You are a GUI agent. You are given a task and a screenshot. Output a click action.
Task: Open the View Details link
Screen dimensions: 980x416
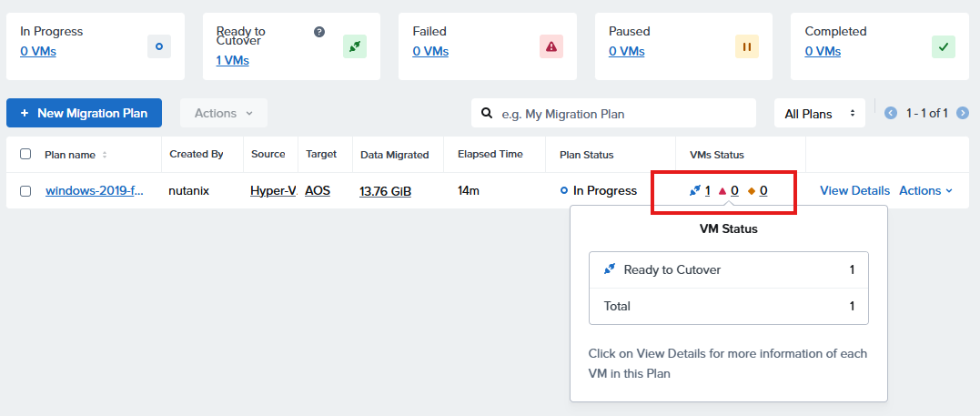tap(854, 190)
